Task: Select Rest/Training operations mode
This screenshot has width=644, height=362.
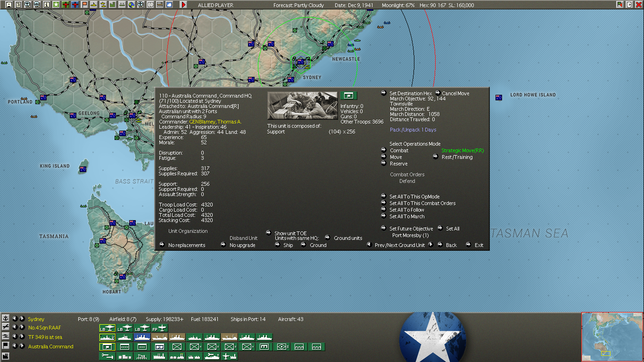Action: (456, 157)
